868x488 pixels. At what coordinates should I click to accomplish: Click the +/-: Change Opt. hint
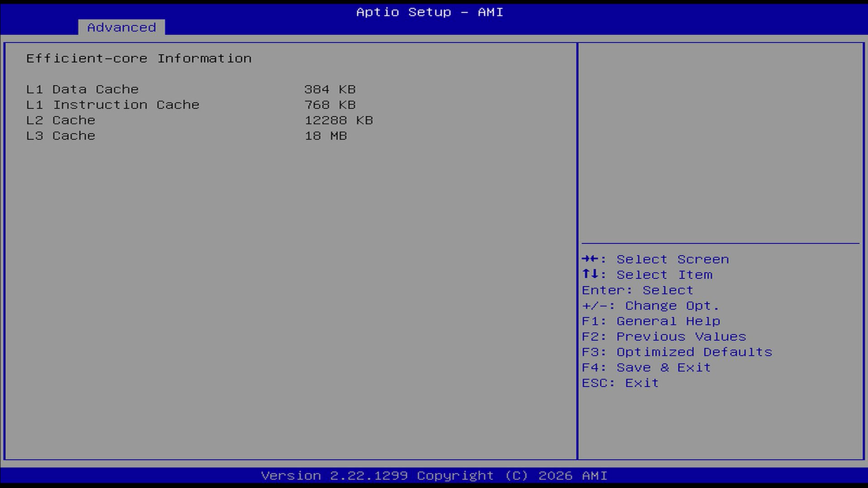tap(650, 306)
